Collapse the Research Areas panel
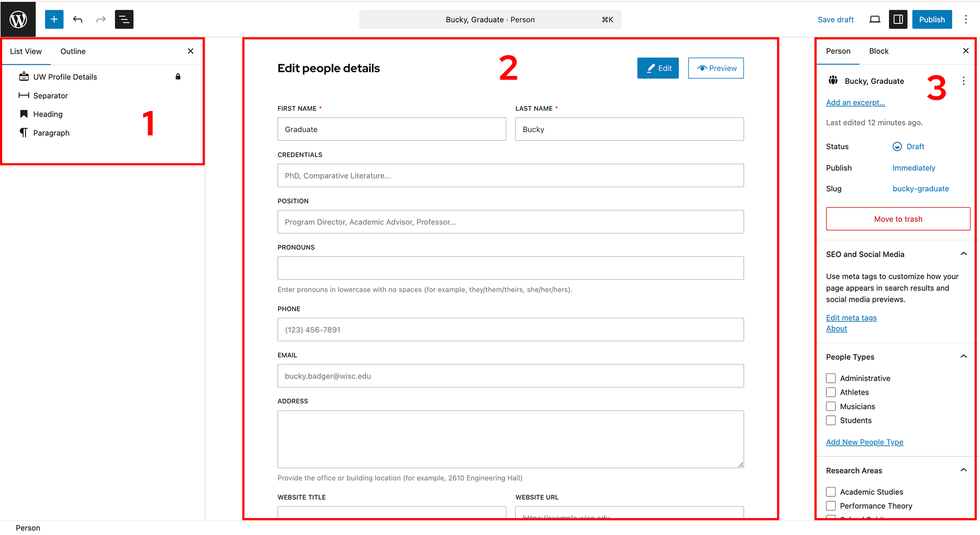 963,470
